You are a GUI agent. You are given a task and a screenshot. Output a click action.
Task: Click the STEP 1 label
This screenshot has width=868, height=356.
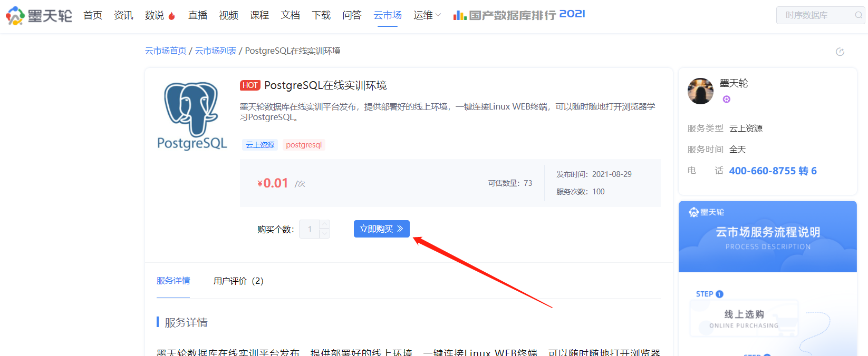[710, 294]
